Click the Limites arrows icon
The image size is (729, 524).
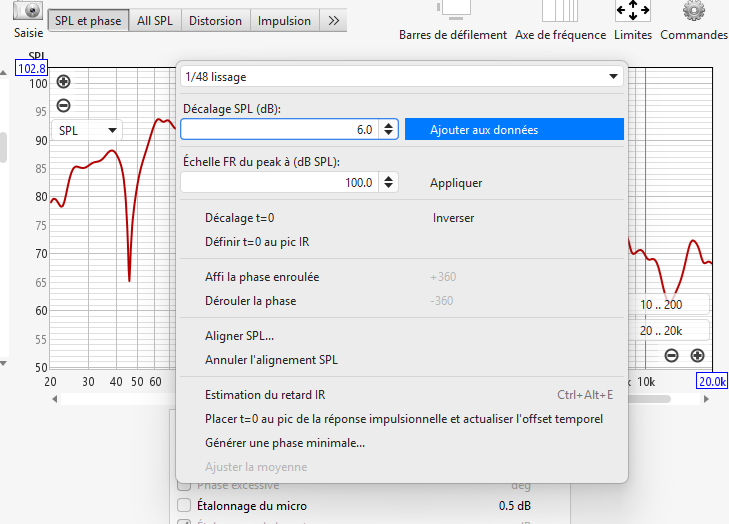click(633, 10)
